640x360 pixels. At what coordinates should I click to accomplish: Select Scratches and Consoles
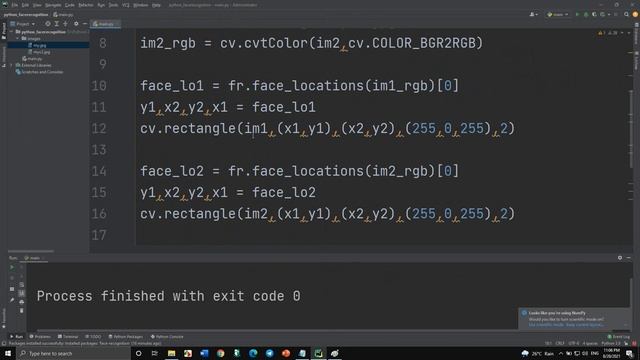[42, 72]
